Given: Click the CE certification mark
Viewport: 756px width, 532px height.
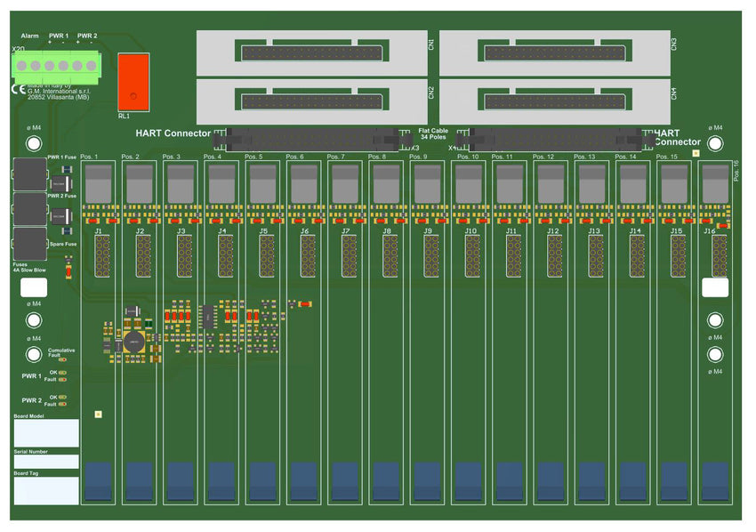Looking at the screenshot, I should [19, 89].
